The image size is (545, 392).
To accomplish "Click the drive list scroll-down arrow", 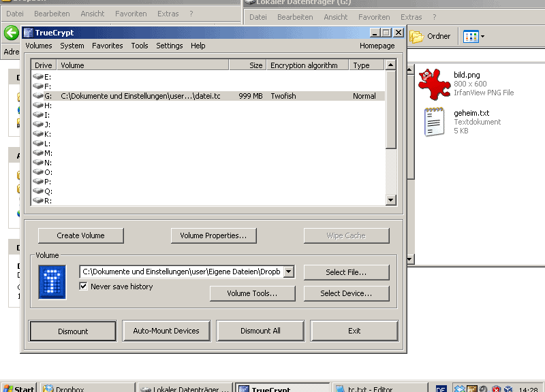I will coord(391,200).
